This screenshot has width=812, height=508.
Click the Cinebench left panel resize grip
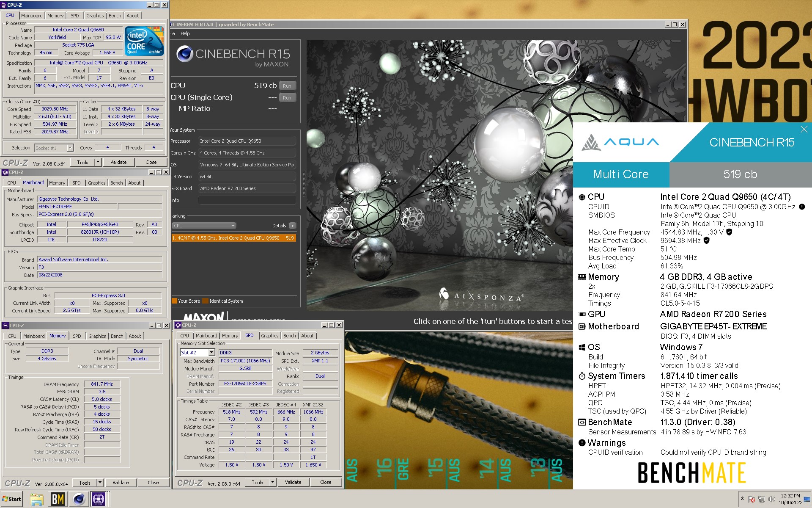304,183
